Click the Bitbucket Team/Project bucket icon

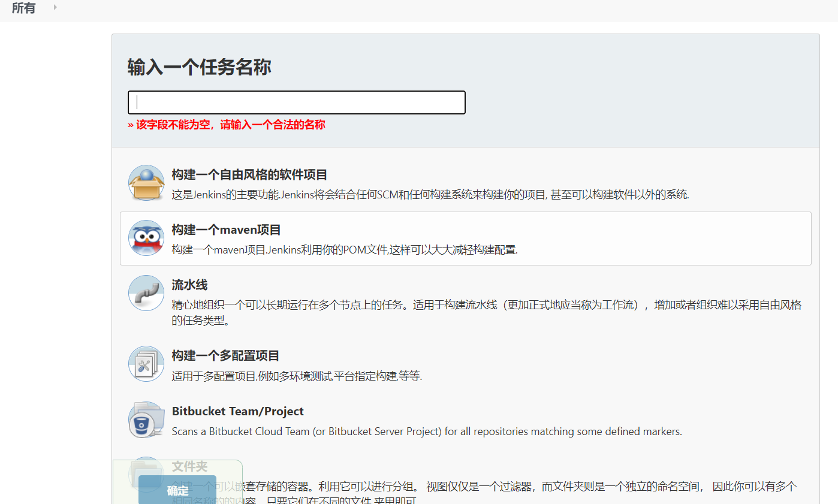[x=146, y=420]
